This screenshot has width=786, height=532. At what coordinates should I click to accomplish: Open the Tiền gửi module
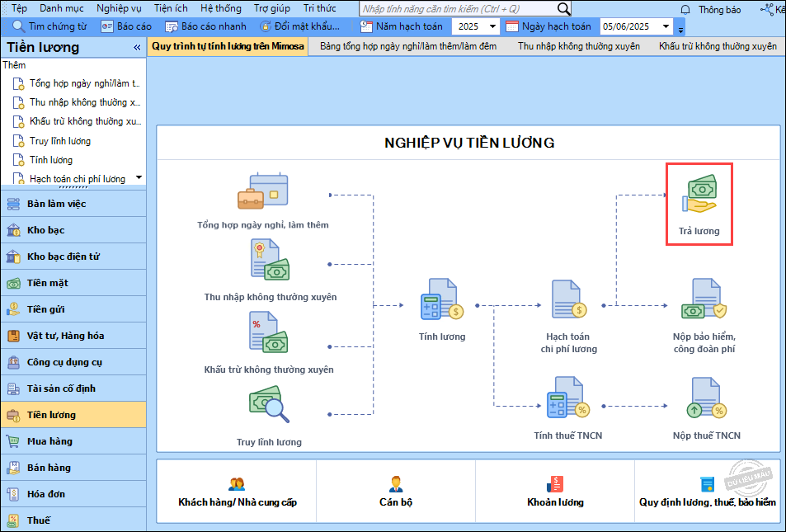click(73, 309)
